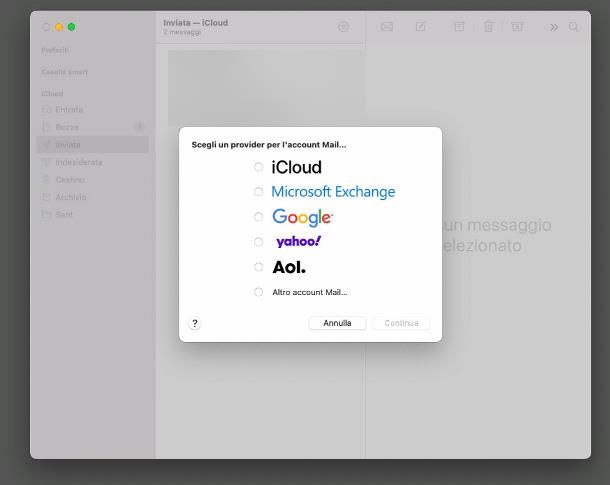Click the Continua button
This screenshot has width=610, height=485.
[x=401, y=323]
